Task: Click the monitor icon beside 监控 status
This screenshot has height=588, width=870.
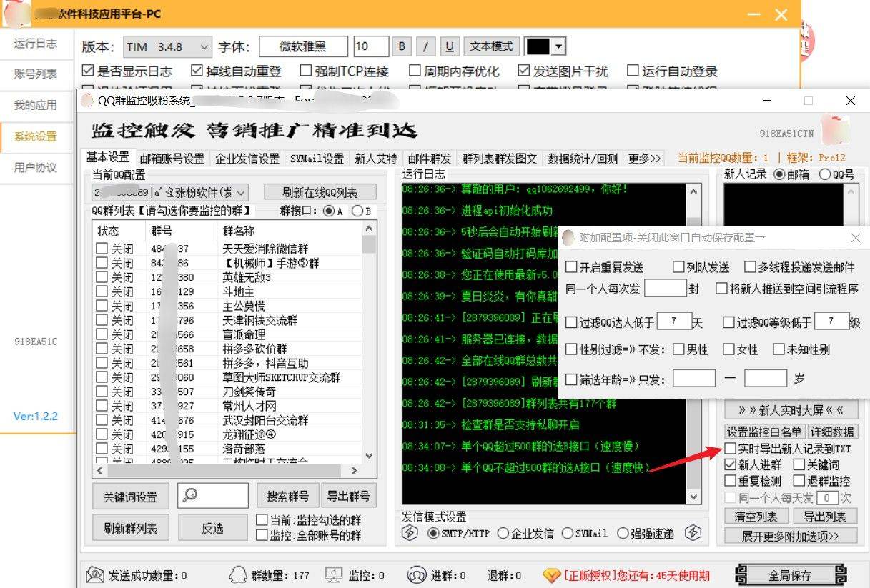Action: pyautogui.click(x=333, y=575)
